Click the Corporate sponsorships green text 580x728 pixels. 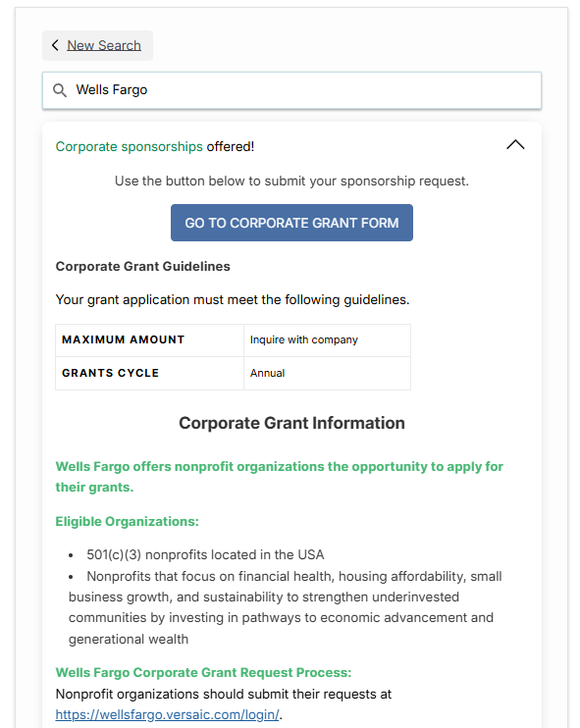tap(130, 147)
